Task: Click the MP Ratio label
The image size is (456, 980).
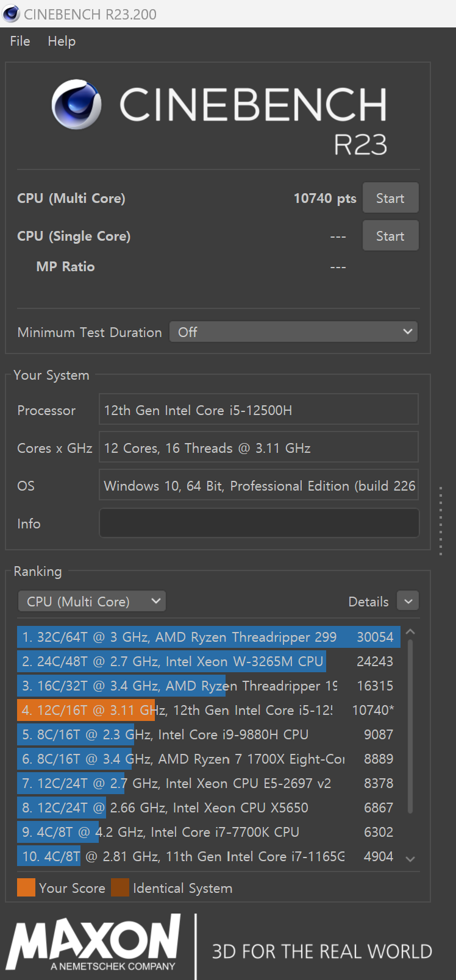Action: tap(65, 266)
